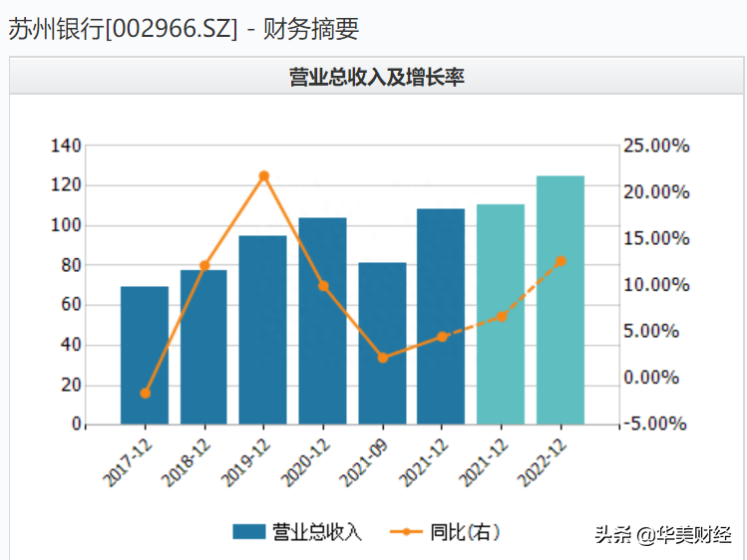Click the orange peak point at 2019-12
The height and width of the screenshot is (560, 747).
[264, 176]
